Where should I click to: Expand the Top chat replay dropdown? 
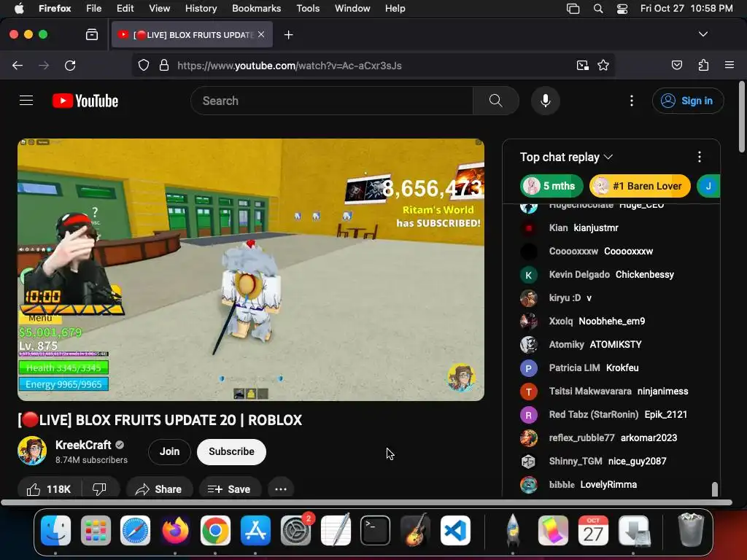566,157
